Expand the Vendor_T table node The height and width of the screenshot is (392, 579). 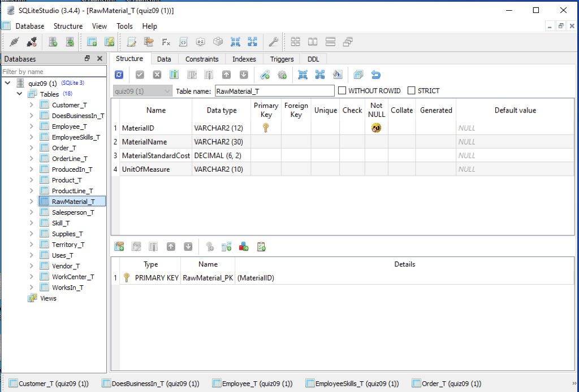coord(32,266)
